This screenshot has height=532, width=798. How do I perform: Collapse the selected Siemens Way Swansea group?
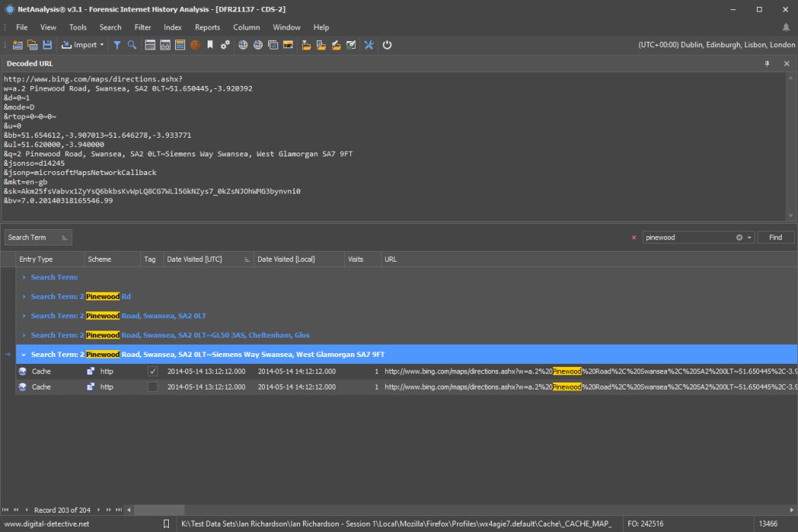24,355
